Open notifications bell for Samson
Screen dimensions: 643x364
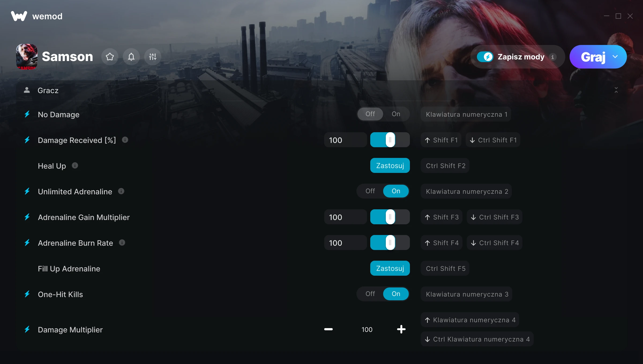tap(131, 57)
